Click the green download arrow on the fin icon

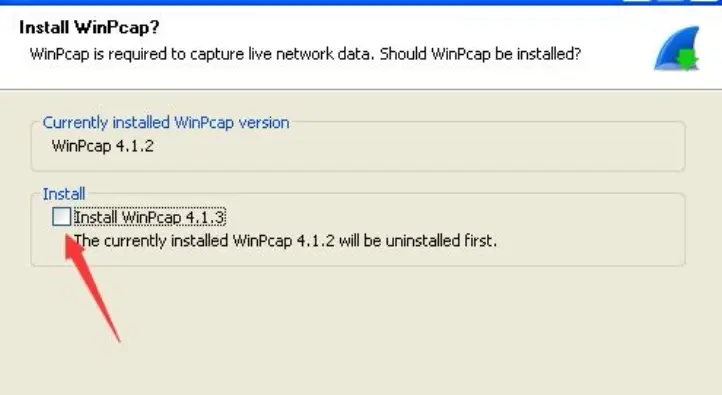(x=687, y=60)
